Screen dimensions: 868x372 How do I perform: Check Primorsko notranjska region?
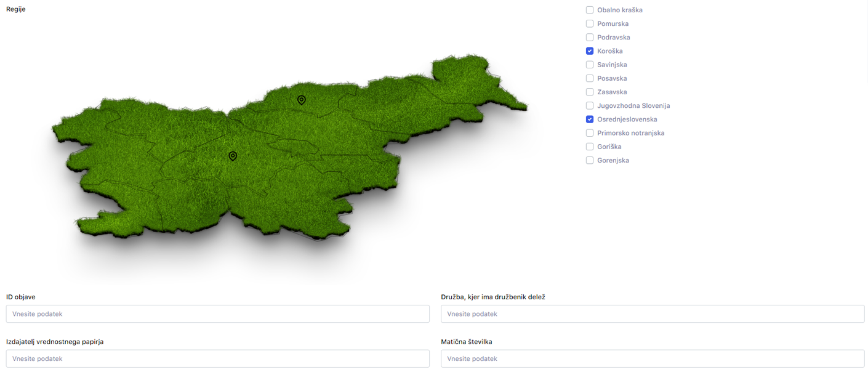pos(590,133)
